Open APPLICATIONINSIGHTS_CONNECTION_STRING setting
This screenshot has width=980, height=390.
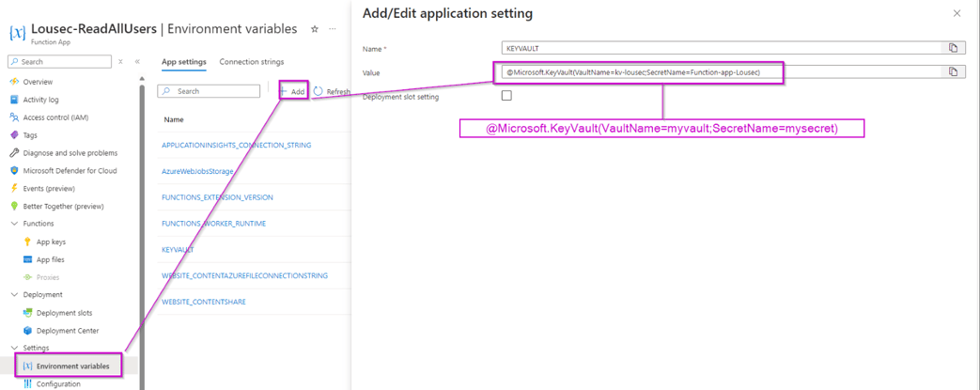(236, 145)
